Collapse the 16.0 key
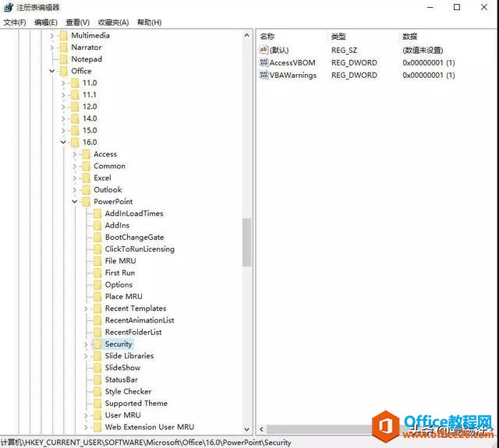Viewport: 499px width, 448px height. (63, 143)
